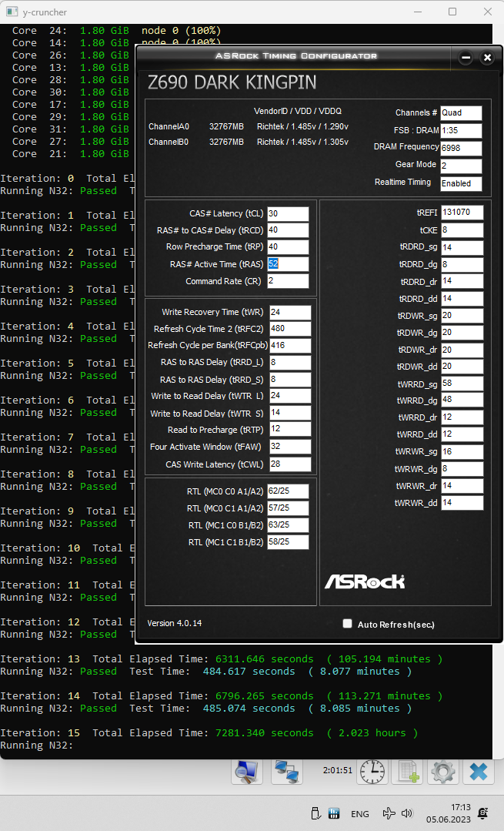
Task: Click the tRDWR_sg field
Action: pos(462,316)
